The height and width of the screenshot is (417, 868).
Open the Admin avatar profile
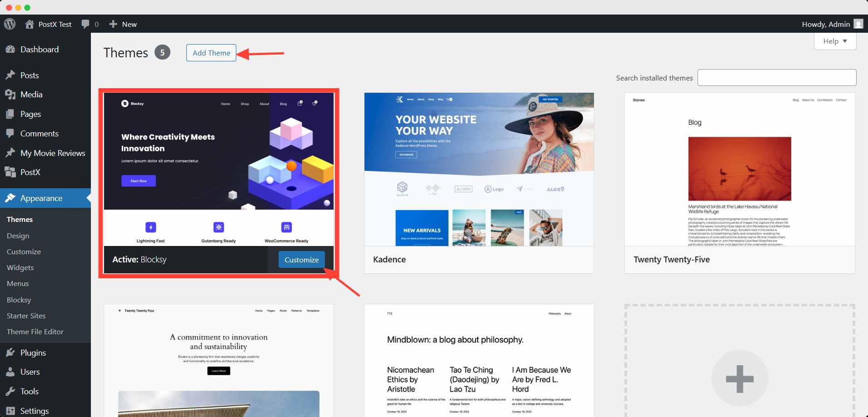tap(858, 24)
